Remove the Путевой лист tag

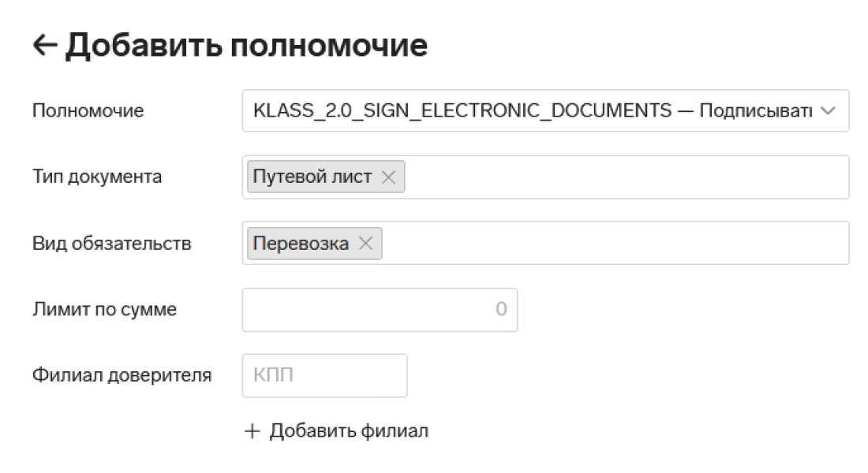point(388,177)
